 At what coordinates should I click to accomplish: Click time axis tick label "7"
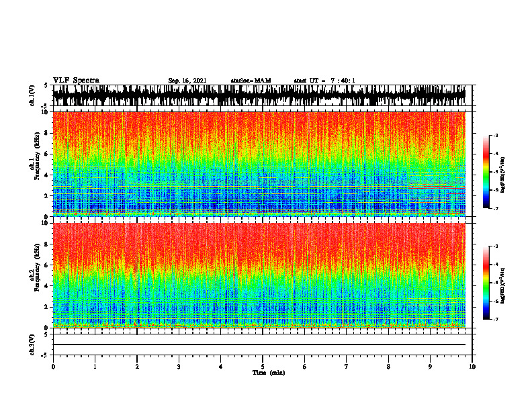(x=347, y=367)
